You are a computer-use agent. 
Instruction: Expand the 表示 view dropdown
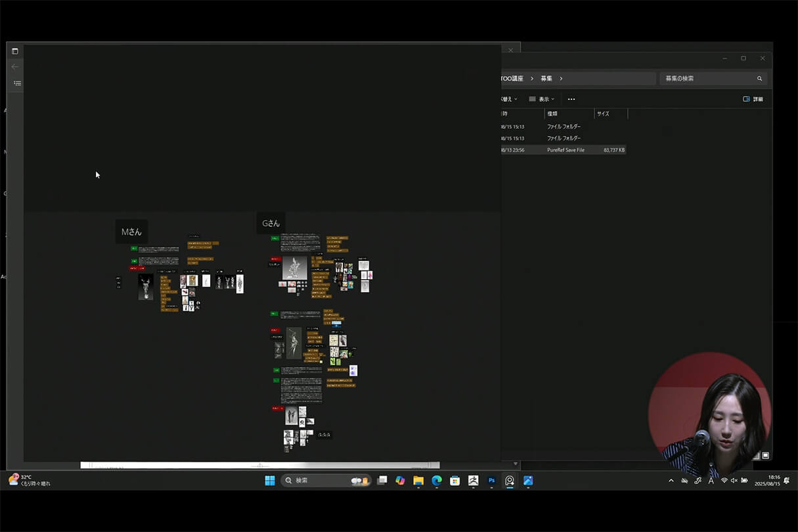[542, 99]
